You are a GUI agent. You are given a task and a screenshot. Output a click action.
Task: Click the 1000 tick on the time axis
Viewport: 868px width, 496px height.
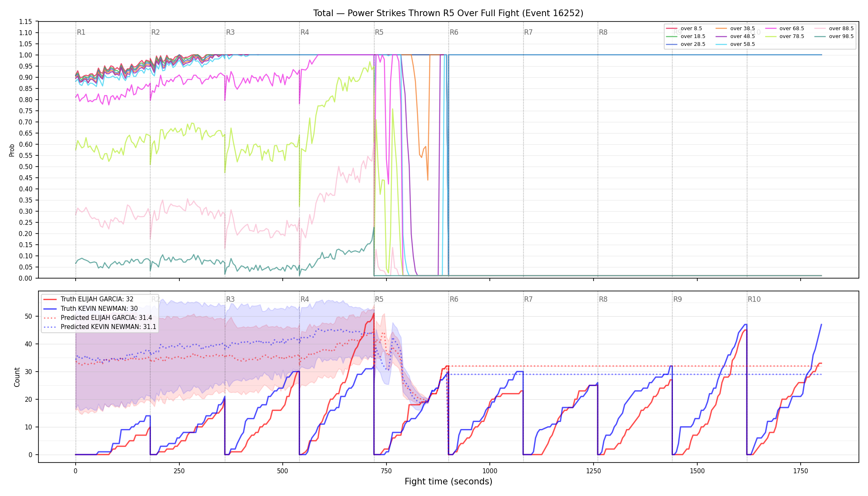pyautogui.click(x=490, y=471)
